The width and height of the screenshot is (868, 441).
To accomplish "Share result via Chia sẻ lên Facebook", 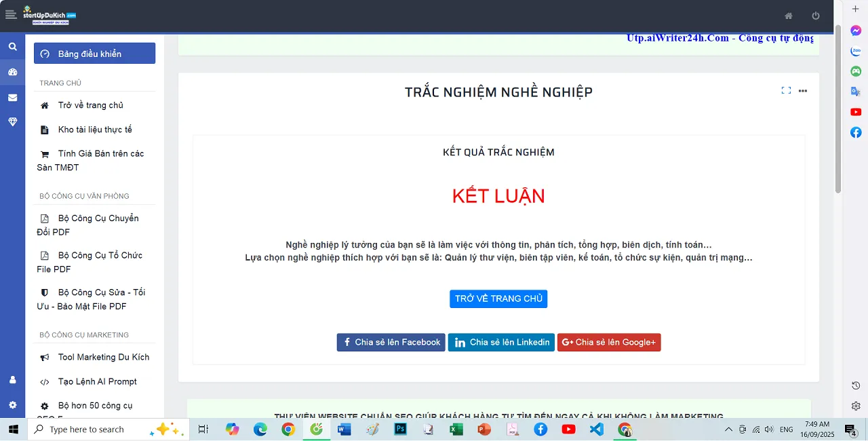I will click(391, 343).
